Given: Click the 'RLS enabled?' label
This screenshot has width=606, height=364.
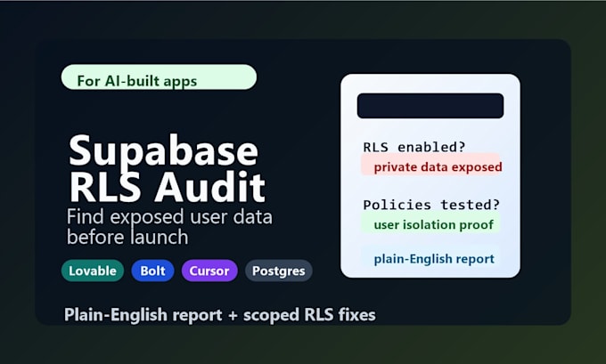Looking at the screenshot, I should pyautogui.click(x=414, y=147).
